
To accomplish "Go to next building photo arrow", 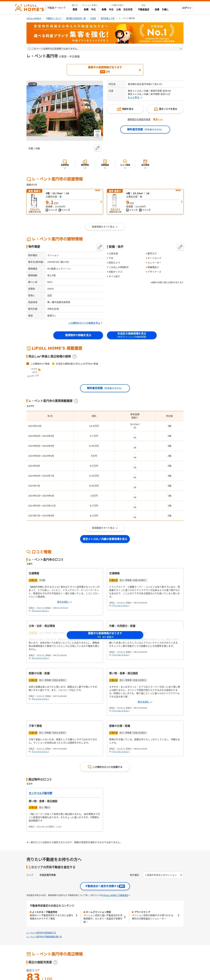I will click(98, 111).
